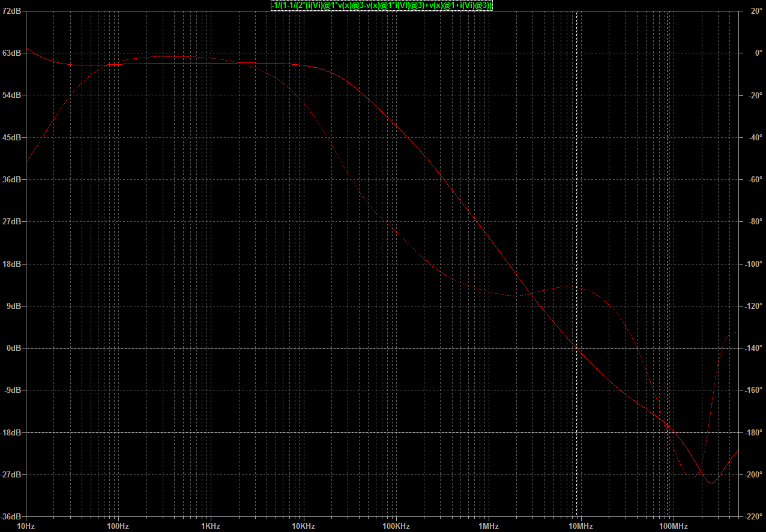
Task: Click the -220° phase axis label
Action: (753, 516)
